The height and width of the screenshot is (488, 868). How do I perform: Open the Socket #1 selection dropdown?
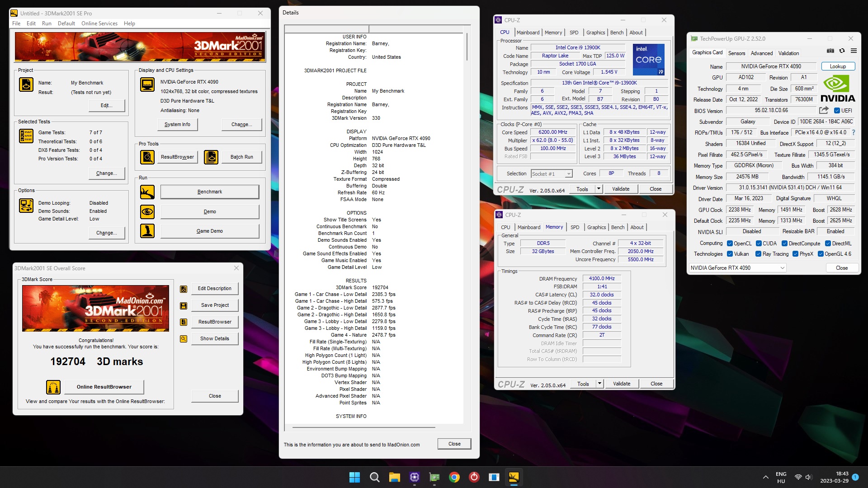pyautogui.click(x=552, y=174)
